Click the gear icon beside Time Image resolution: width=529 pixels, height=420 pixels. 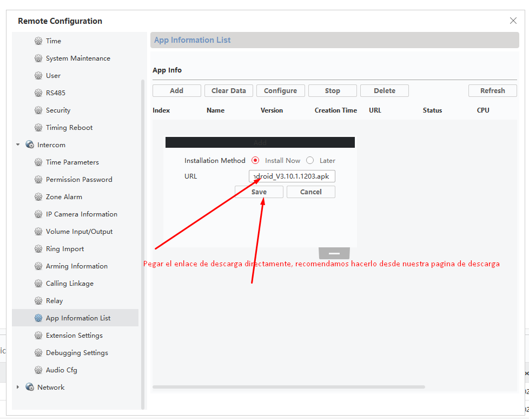(x=38, y=41)
